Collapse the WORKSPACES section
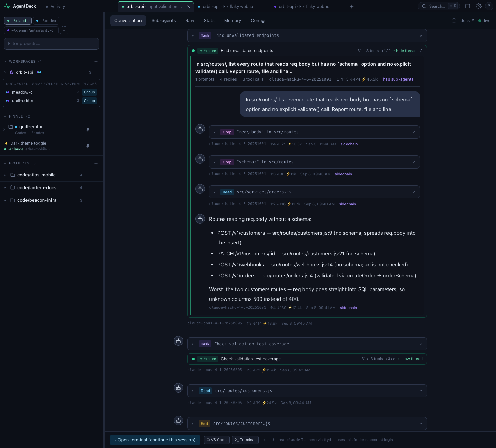The image size is (496, 448). [x=5, y=62]
